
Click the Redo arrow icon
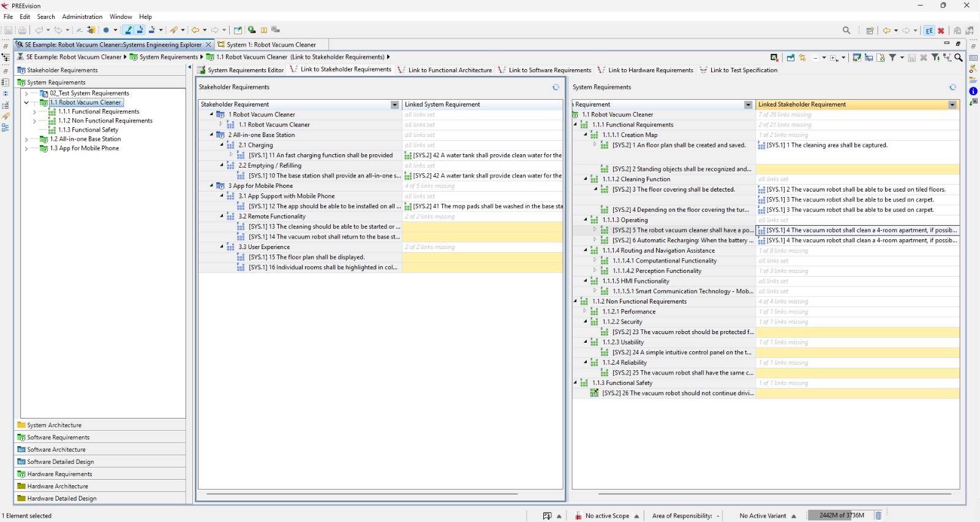click(x=58, y=30)
